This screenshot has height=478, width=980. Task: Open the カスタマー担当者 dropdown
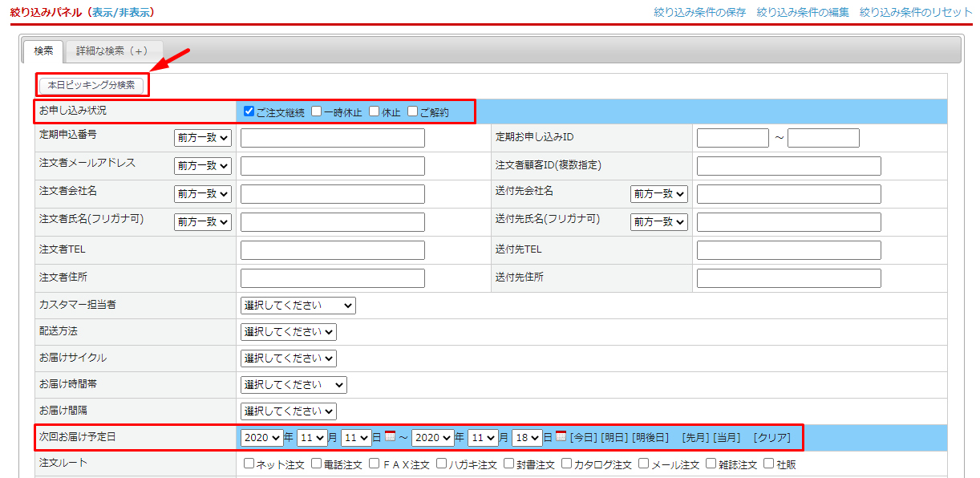click(x=298, y=306)
